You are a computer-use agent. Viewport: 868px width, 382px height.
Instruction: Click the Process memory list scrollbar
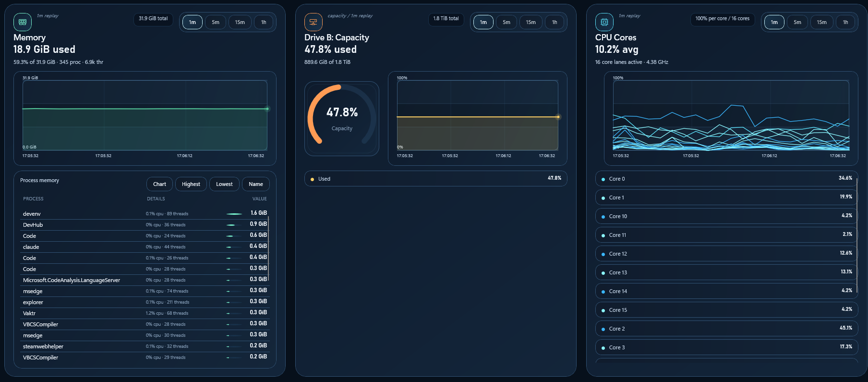click(x=268, y=248)
